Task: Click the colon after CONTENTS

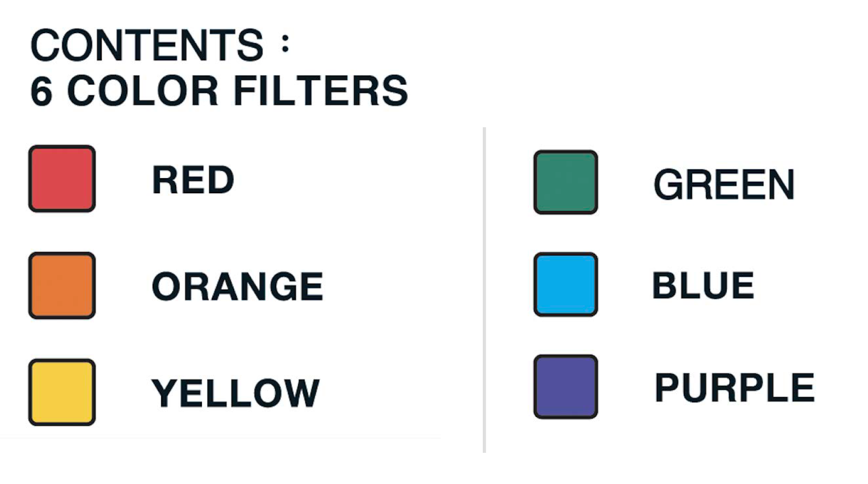Action: [x=285, y=43]
